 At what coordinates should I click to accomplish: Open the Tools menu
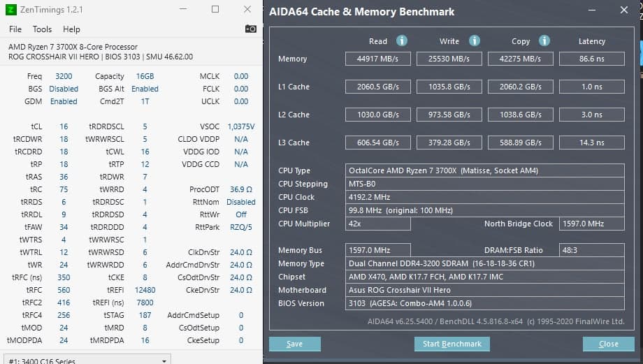coord(42,29)
